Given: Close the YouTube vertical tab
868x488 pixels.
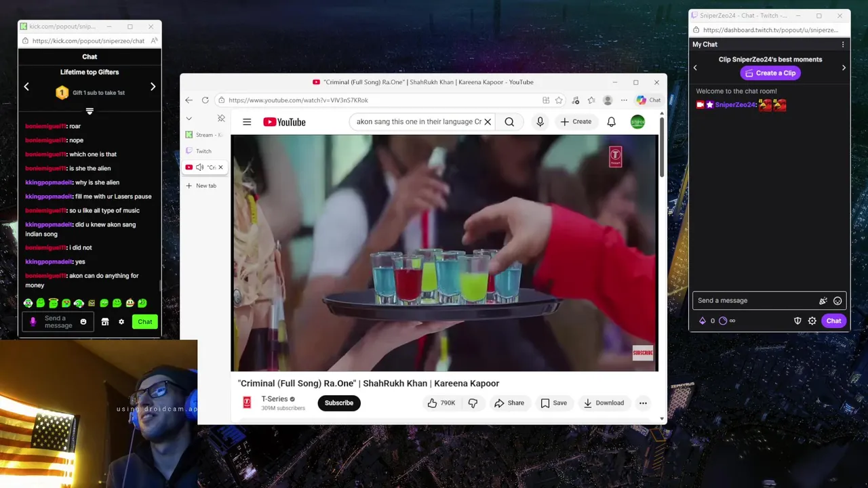Looking at the screenshot, I should [x=220, y=167].
